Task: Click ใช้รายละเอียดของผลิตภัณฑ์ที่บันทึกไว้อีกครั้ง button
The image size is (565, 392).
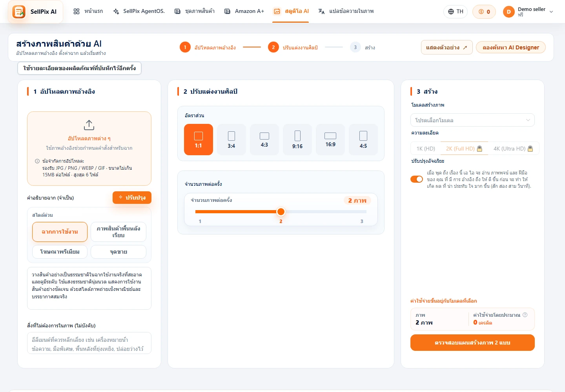Action: click(x=79, y=68)
